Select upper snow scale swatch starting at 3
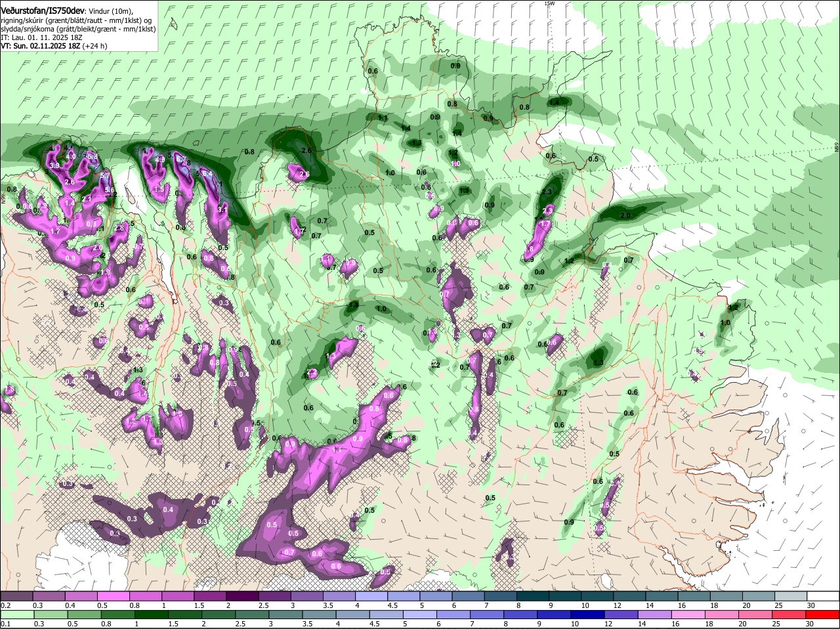The width and height of the screenshot is (840, 629). pyautogui.click(x=307, y=596)
